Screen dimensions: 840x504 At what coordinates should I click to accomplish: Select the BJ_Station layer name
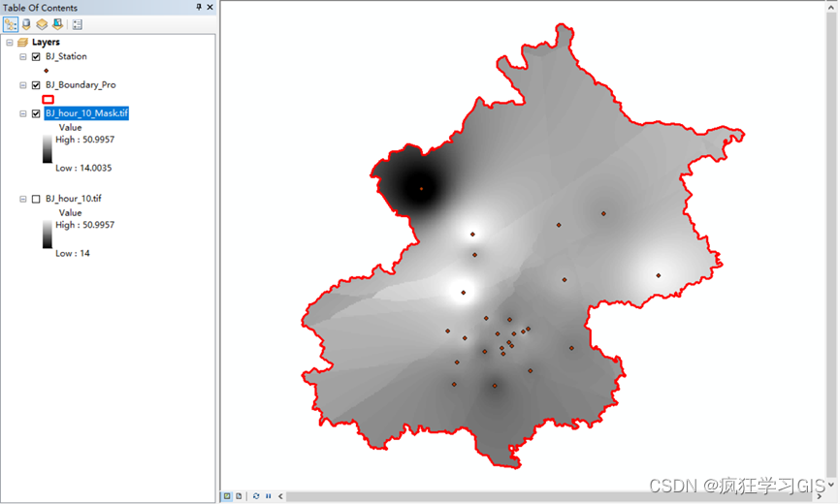(x=66, y=56)
